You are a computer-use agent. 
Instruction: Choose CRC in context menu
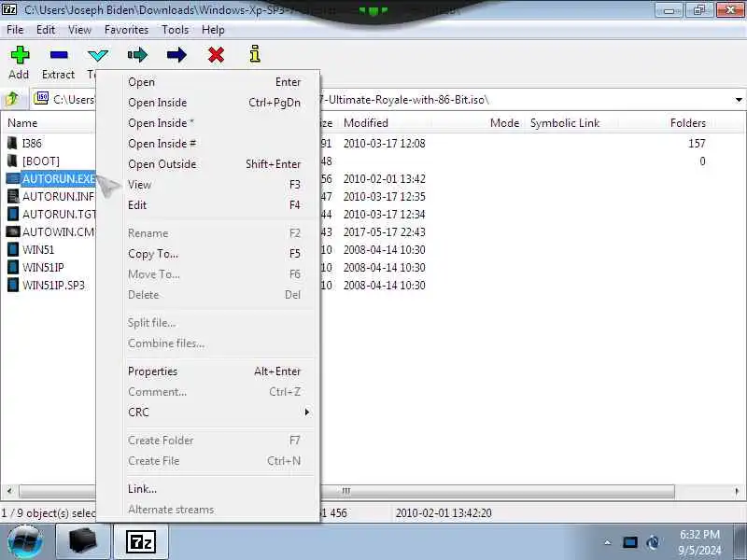coord(215,412)
